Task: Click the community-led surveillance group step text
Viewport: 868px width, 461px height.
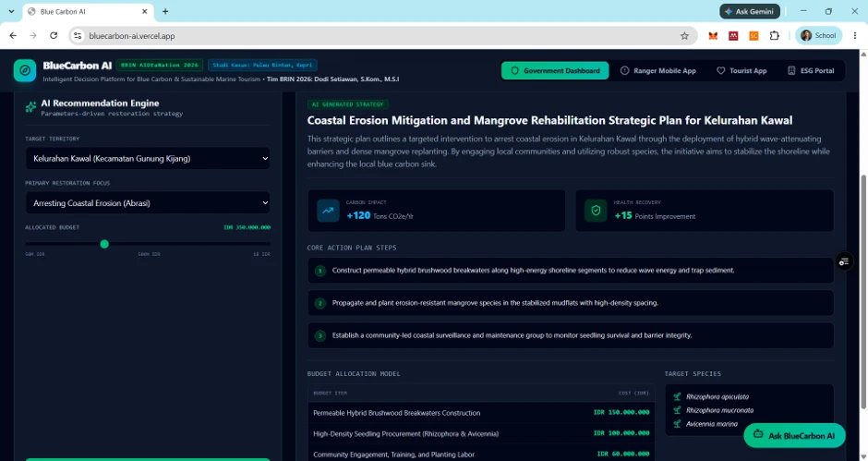Action: click(512, 335)
